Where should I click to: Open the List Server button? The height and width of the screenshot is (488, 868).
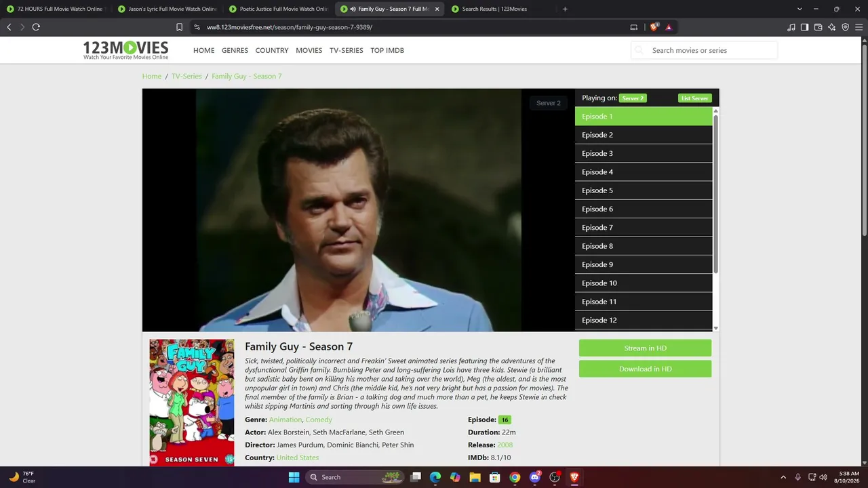click(x=695, y=98)
